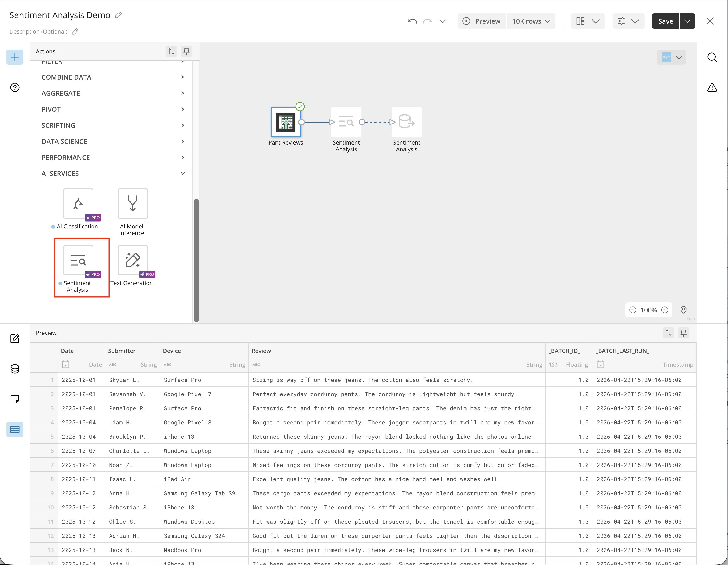Screen dimensions: 728x565
Task: Open the Save options arrow
Action: point(687,21)
